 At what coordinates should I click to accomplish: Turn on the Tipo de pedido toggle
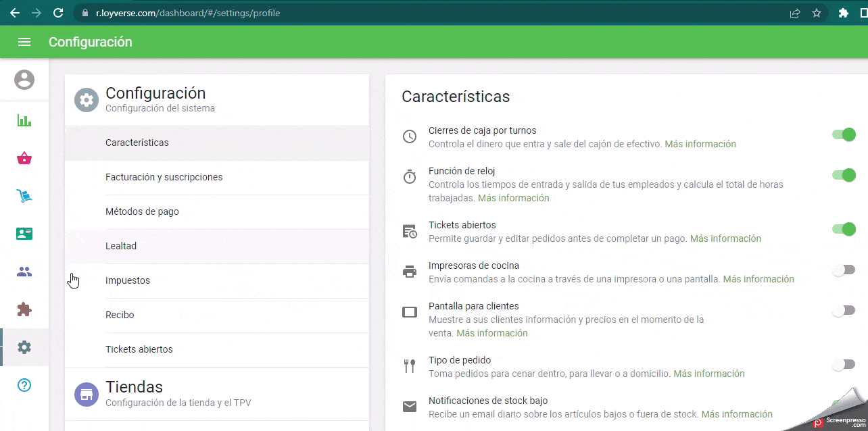(x=844, y=365)
